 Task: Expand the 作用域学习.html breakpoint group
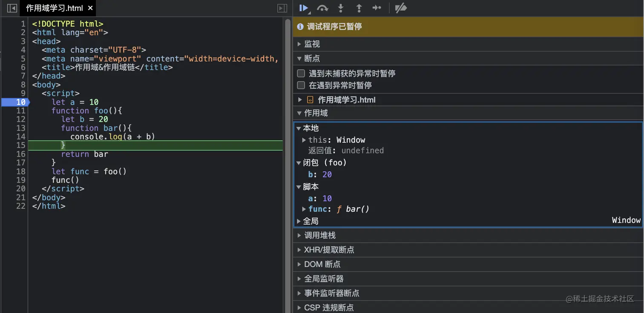[300, 100]
